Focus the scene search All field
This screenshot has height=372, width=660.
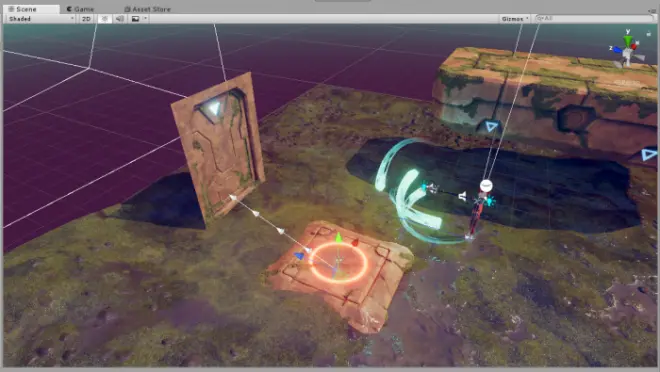594,19
